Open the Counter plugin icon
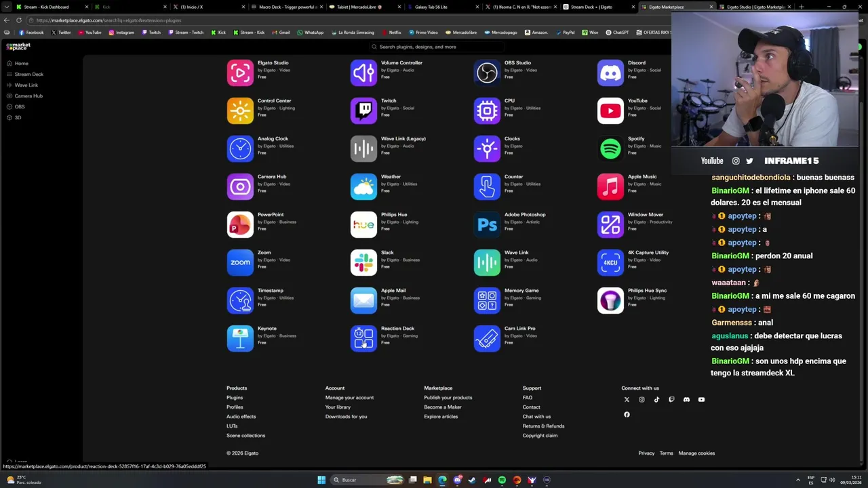 click(487, 186)
